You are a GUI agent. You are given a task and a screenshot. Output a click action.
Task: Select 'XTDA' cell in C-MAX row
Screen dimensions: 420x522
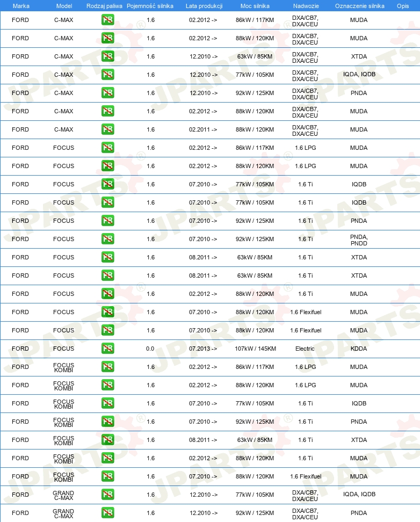click(x=359, y=56)
